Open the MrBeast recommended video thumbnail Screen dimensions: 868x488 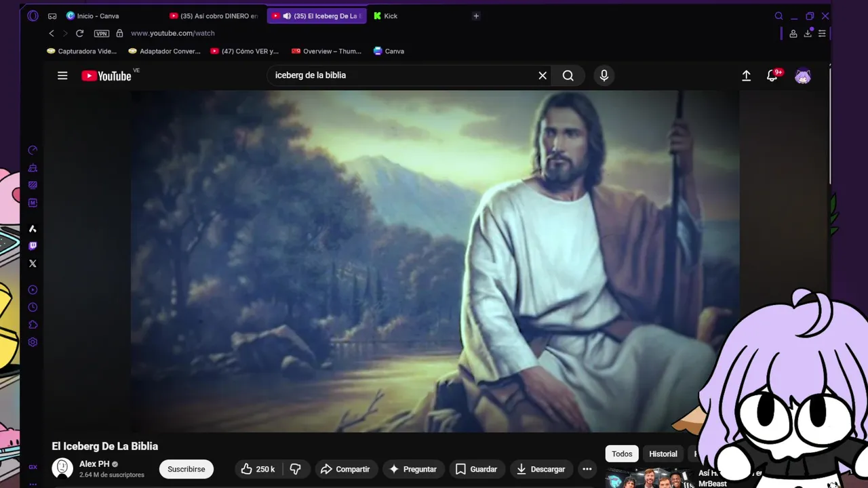point(650,479)
